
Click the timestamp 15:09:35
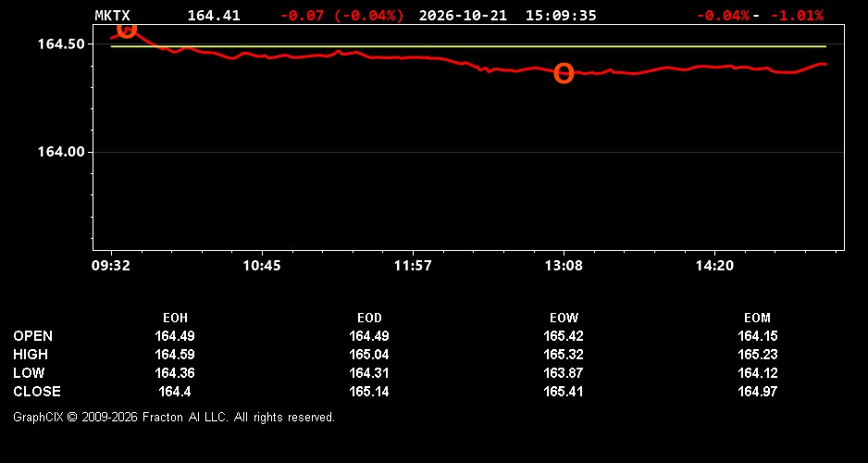562,16
